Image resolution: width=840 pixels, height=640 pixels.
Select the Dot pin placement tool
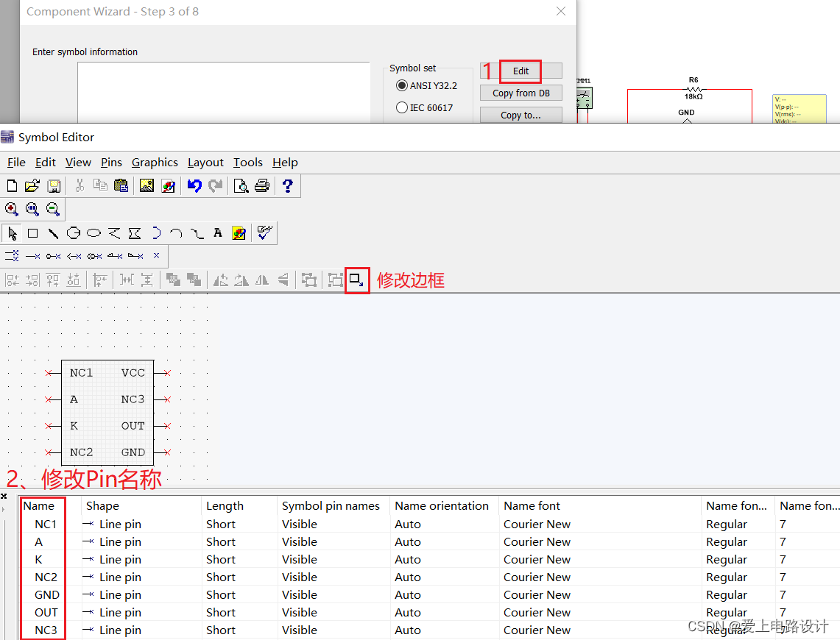coord(54,256)
